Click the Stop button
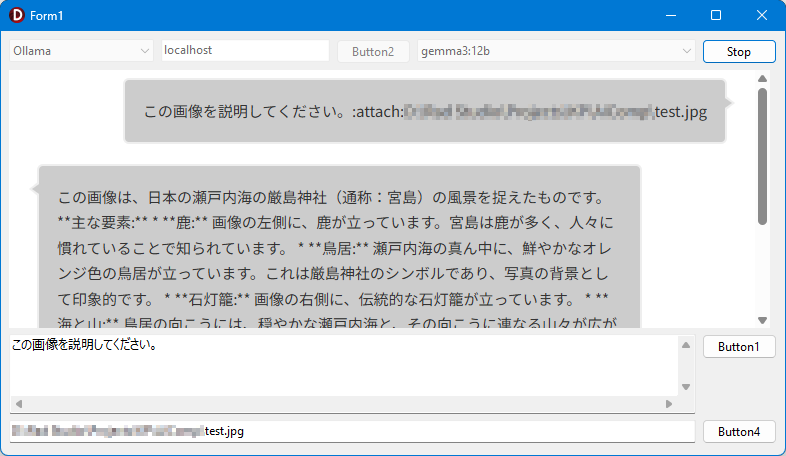Screen dimensions: 786x456 [739, 52]
